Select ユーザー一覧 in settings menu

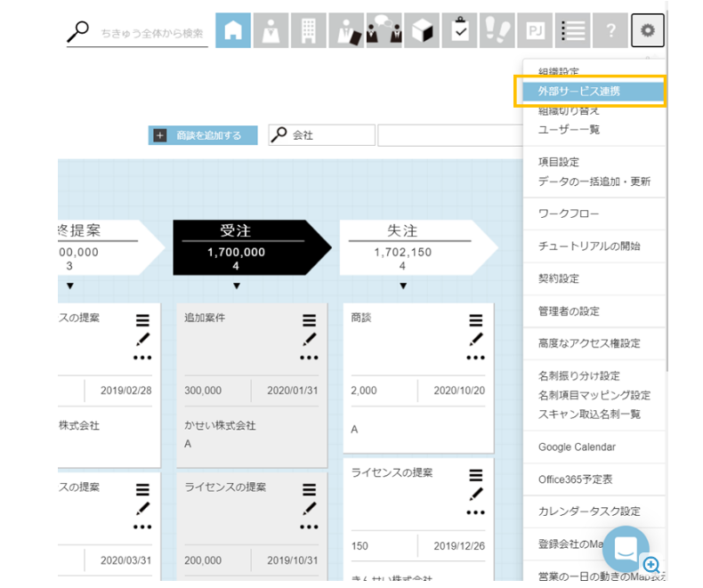(569, 130)
